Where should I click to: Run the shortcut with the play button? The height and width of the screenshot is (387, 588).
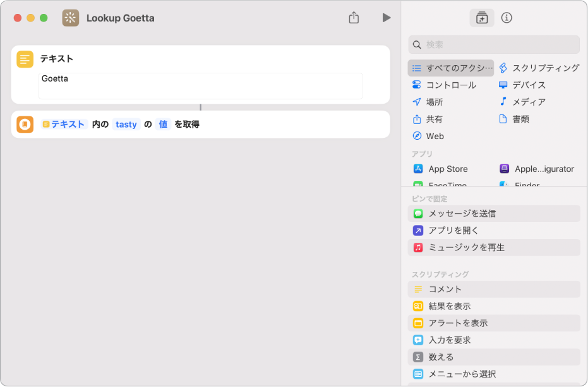tap(387, 18)
